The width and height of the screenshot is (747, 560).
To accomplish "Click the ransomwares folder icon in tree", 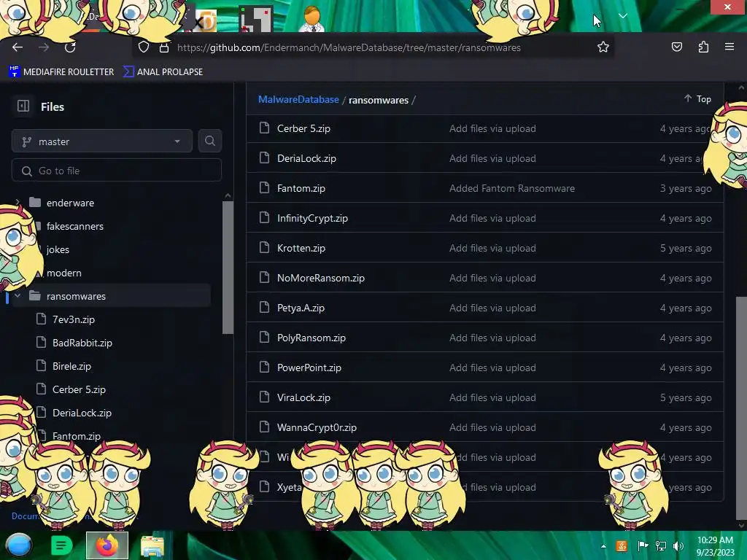I will coord(35,296).
